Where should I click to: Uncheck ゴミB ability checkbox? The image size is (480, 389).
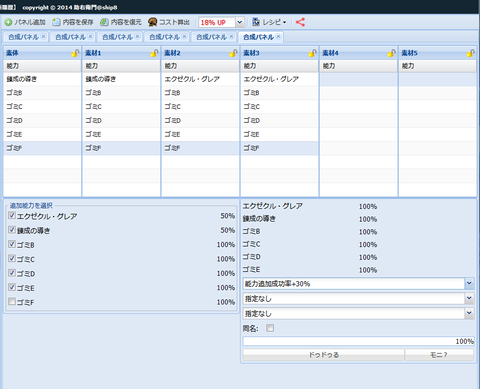pos(12,244)
